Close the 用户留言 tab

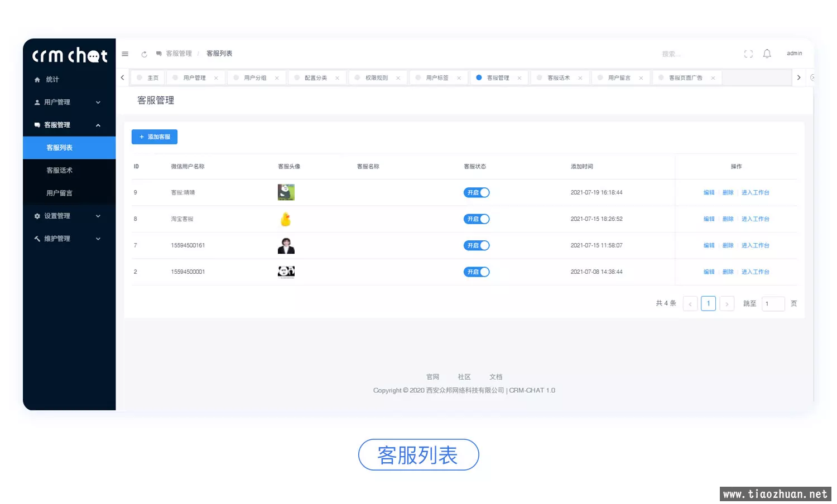pos(641,78)
